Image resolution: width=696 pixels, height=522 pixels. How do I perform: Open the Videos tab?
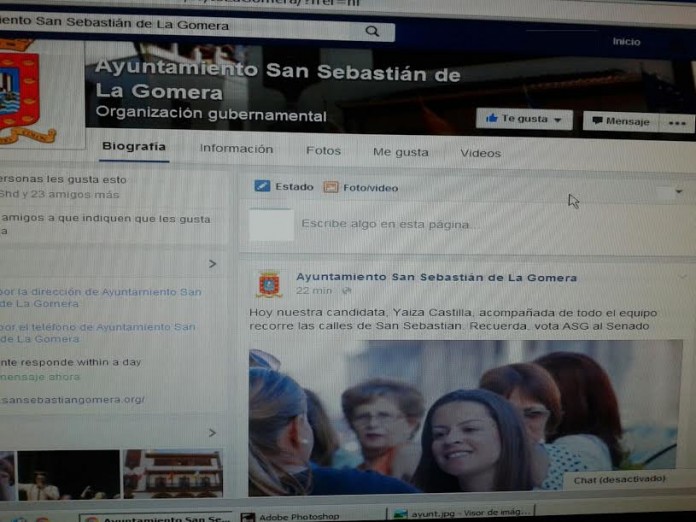point(480,153)
